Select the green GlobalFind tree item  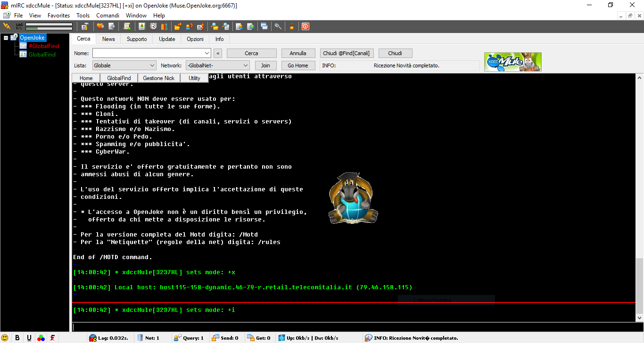[42, 55]
